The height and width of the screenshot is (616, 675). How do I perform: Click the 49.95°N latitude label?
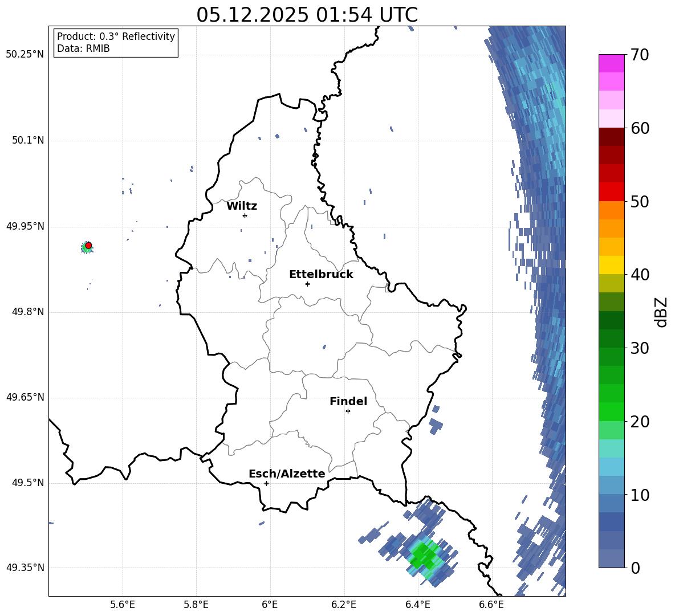pos(25,226)
